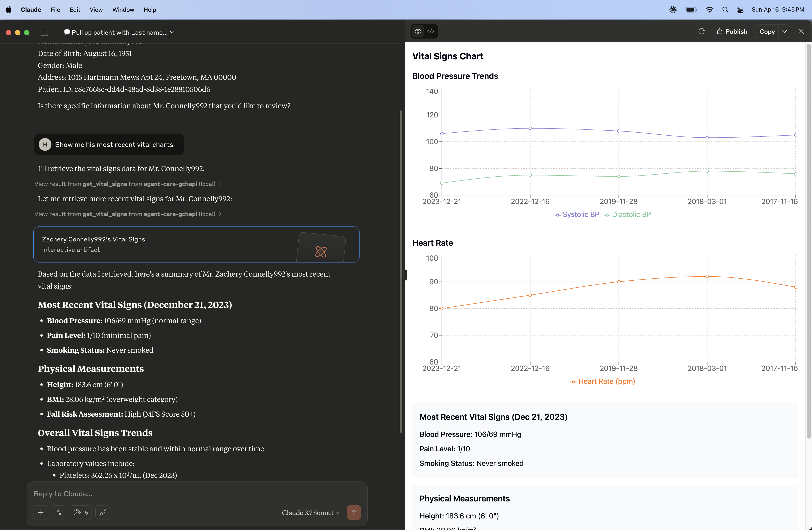Switch artifact to preview eye view

(418, 32)
